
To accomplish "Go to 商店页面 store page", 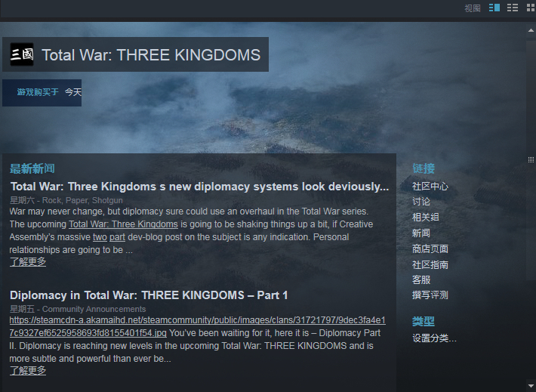I will point(430,248).
